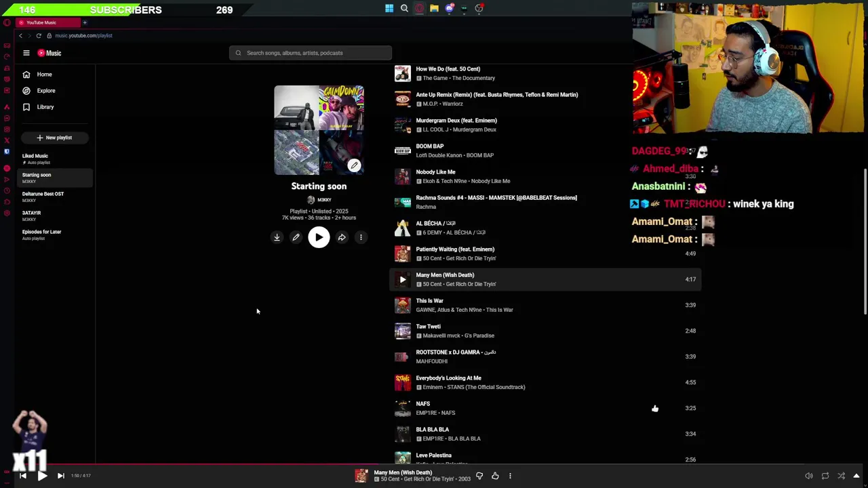
Task: Share the Starting soon playlist
Action: pyautogui.click(x=342, y=237)
